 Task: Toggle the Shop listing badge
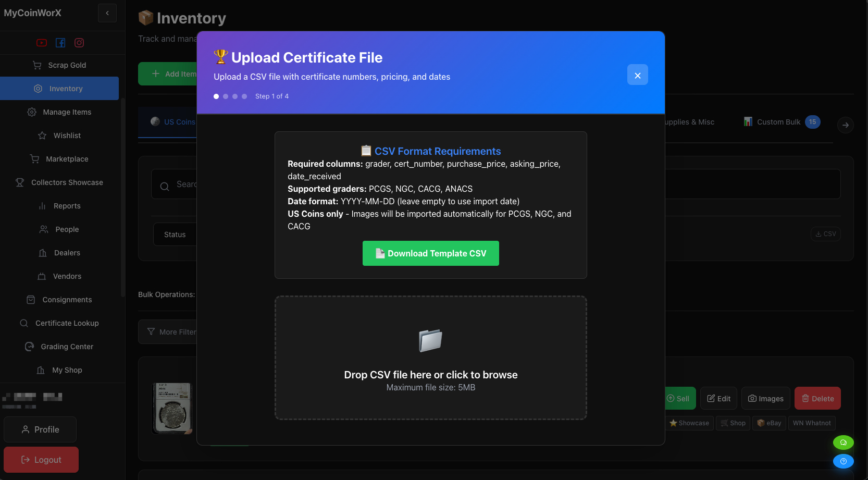coord(733,423)
